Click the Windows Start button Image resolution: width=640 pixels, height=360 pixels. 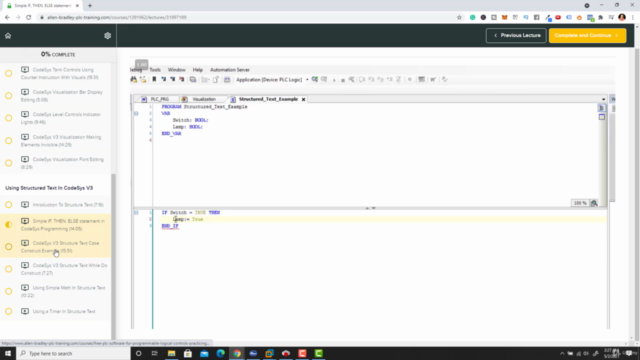pyautogui.click(x=8, y=353)
